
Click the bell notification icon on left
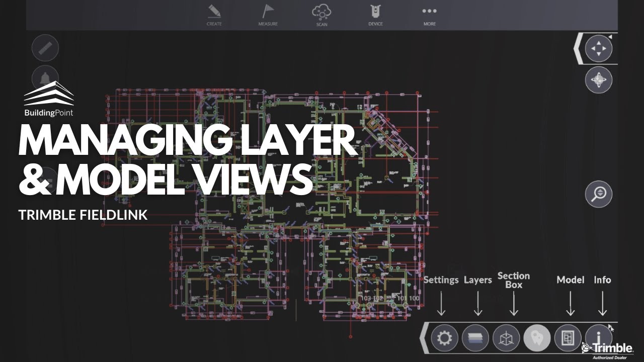(x=45, y=78)
